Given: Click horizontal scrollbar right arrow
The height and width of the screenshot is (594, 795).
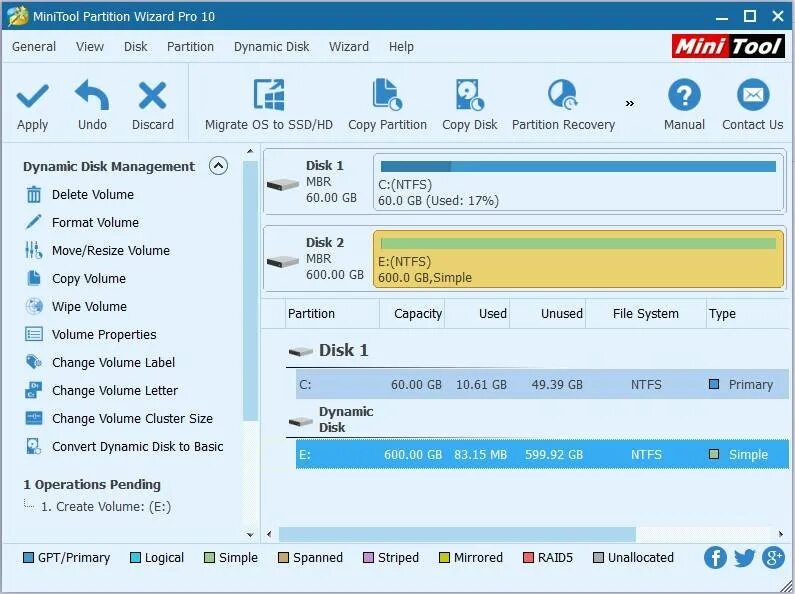Looking at the screenshot, I should pos(781,534).
